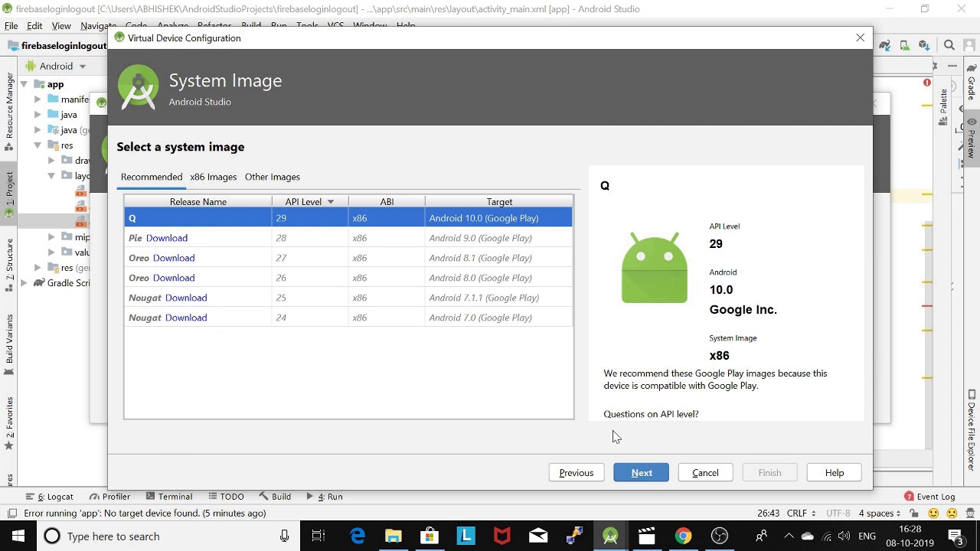
Task: Open the Gradle side panel
Action: 971,84
